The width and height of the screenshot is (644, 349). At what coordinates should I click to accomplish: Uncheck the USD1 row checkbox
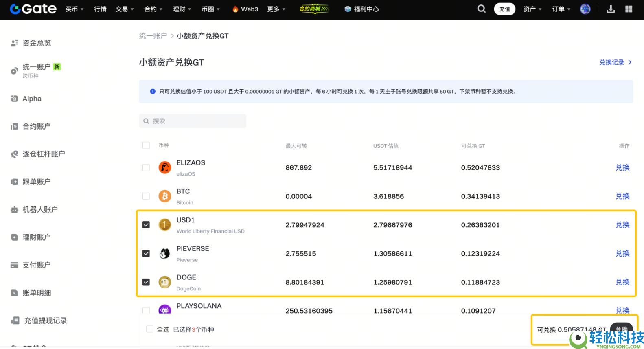(146, 225)
